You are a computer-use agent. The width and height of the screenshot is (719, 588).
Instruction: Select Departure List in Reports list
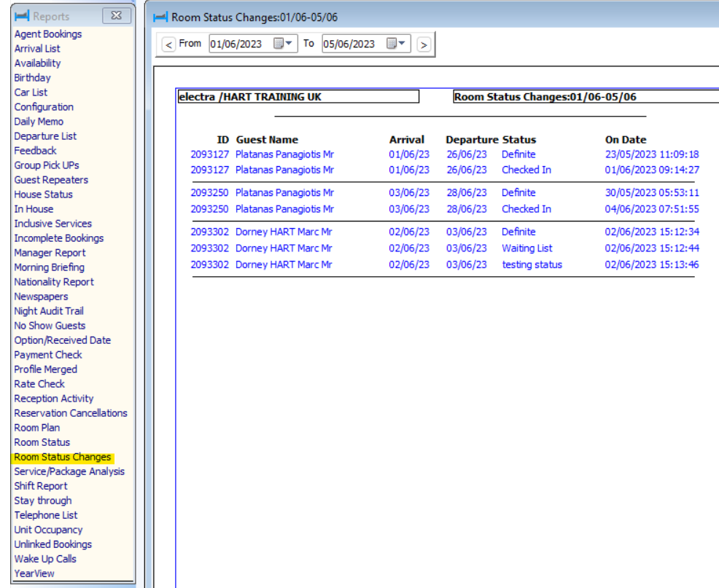pyautogui.click(x=45, y=136)
